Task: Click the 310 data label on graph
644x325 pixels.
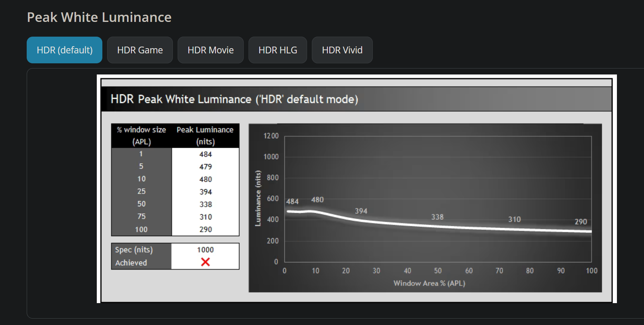Action: pyautogui.click(x=514, y=219)
